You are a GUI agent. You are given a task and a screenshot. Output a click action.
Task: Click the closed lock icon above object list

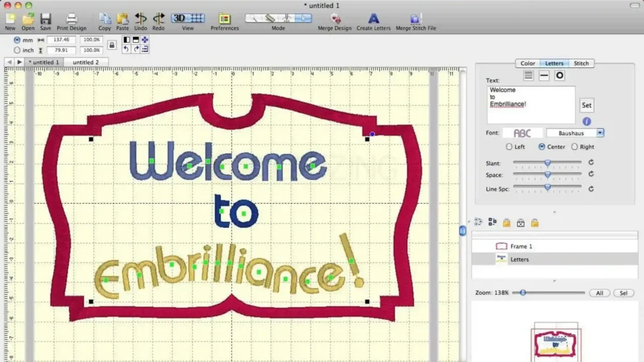click(x=506, y=222)
